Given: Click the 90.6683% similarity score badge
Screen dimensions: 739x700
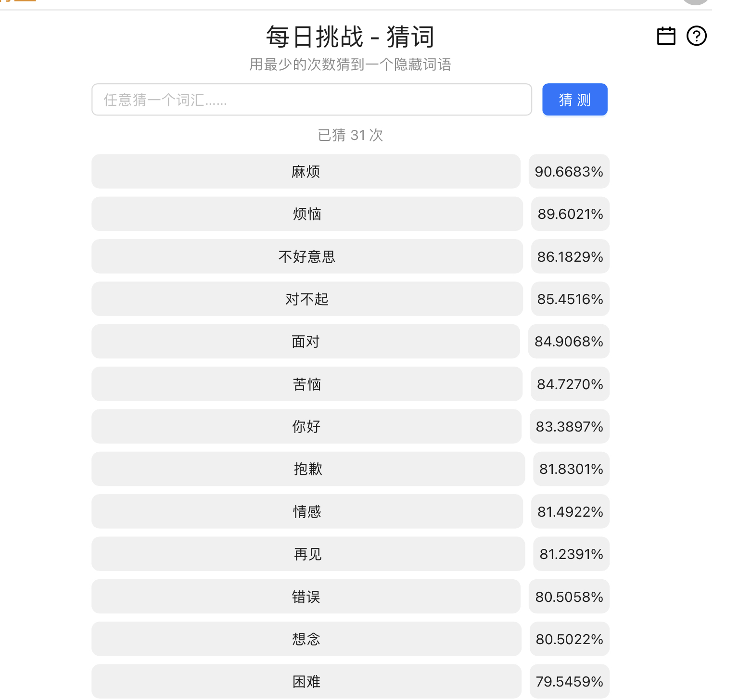Looking at the screenshot, I should tap(569, 172).
